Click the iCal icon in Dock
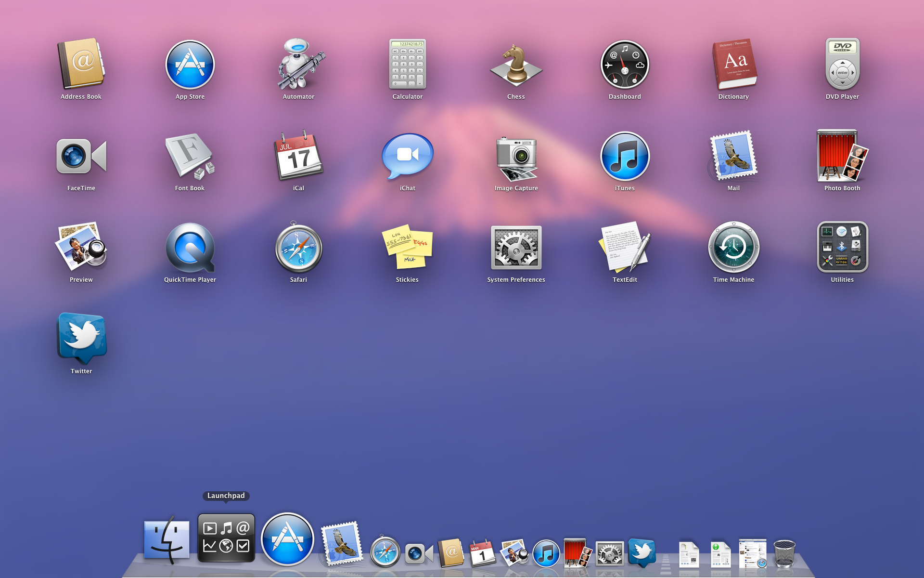The image size is (924, 578). click(x=482, y=552)
